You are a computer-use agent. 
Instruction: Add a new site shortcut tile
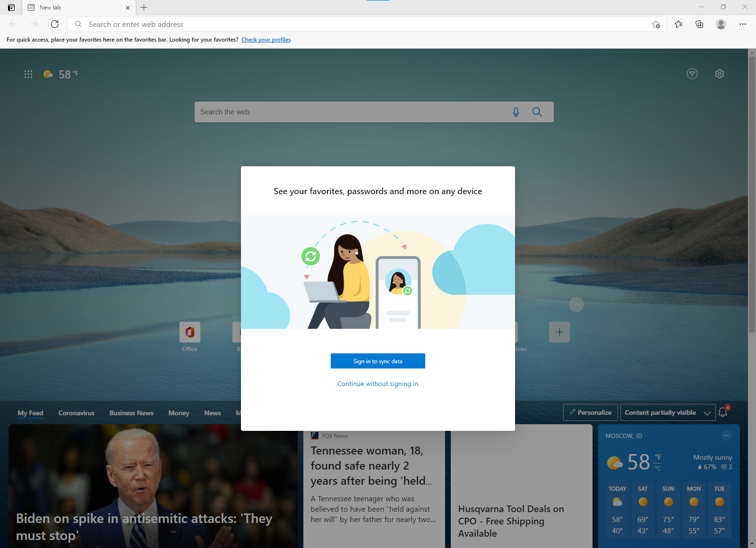(559, 332)
